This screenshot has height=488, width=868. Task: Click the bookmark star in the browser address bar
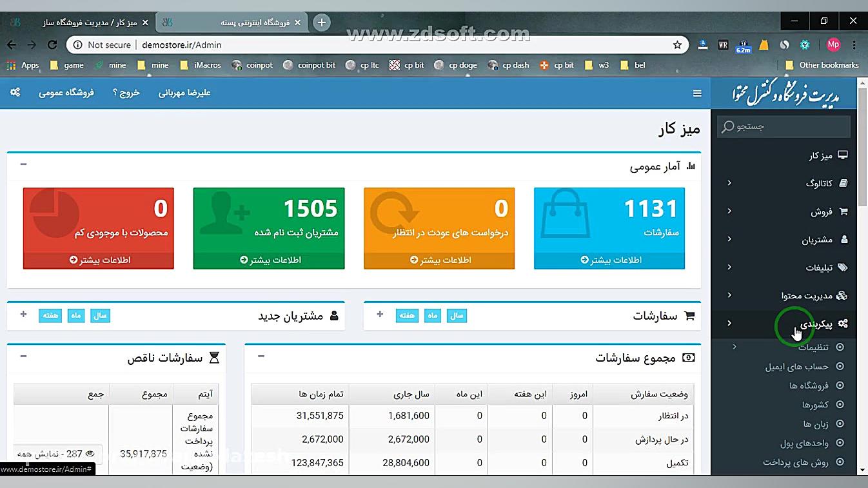(677, 45)
